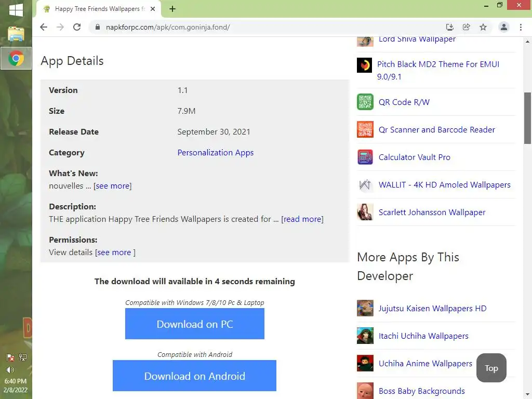Click the volume speaker tray icon
The image size is (532, 399).
pos(10,370)
